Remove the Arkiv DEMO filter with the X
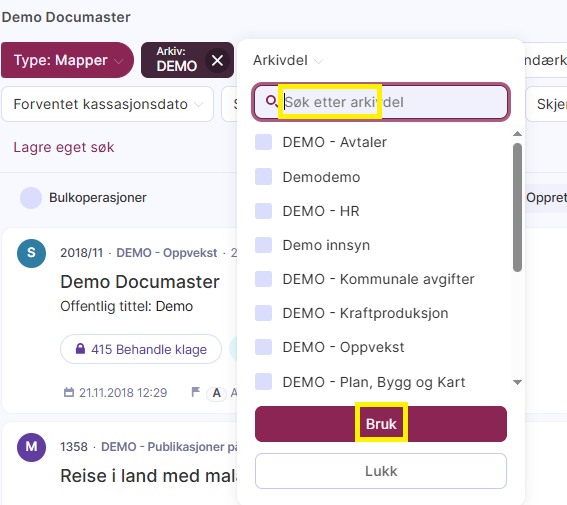567x505 pixels. point(217,60)
